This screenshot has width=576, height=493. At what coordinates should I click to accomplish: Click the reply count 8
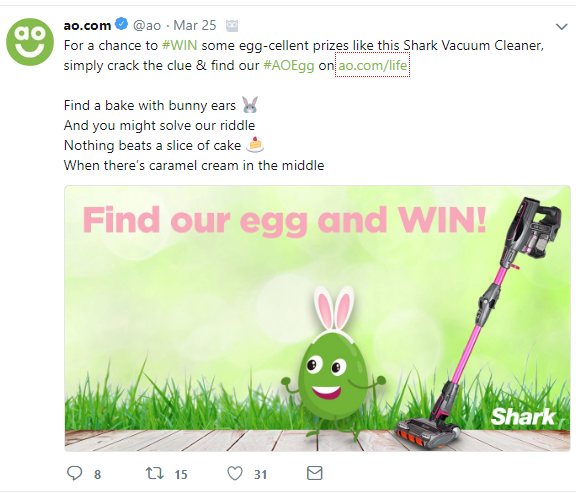click(97, 474)
